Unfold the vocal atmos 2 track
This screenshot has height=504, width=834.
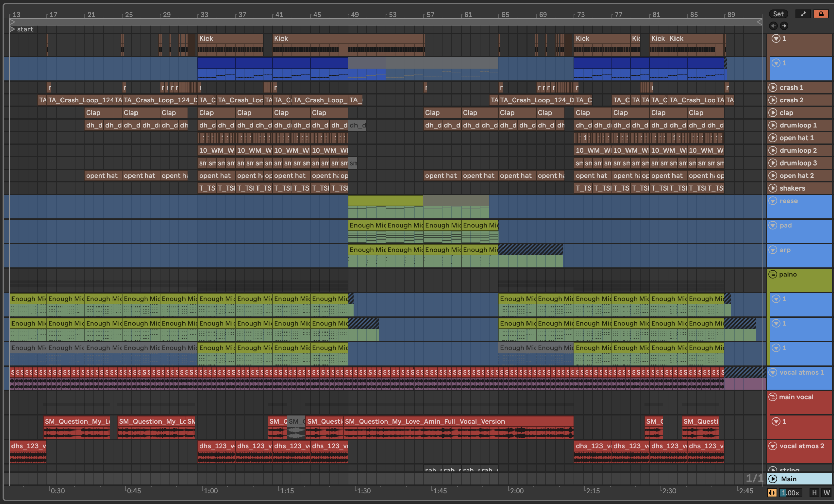(x=773, y=446)
